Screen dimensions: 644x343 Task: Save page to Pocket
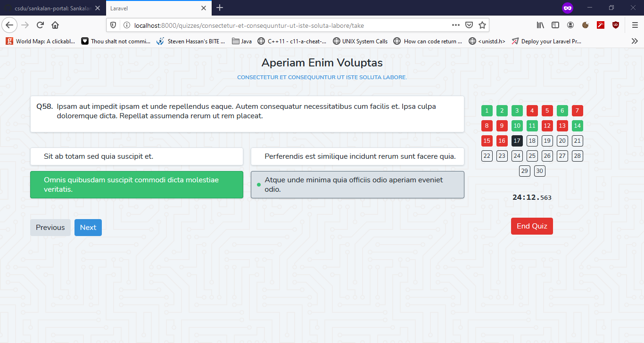coord(469,25)
